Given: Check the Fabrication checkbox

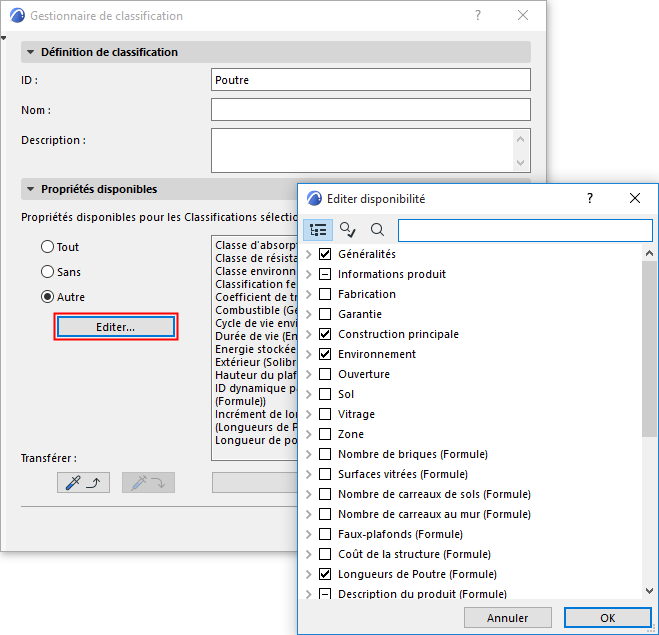Looking at the screenshot, I should click(325, 294).
